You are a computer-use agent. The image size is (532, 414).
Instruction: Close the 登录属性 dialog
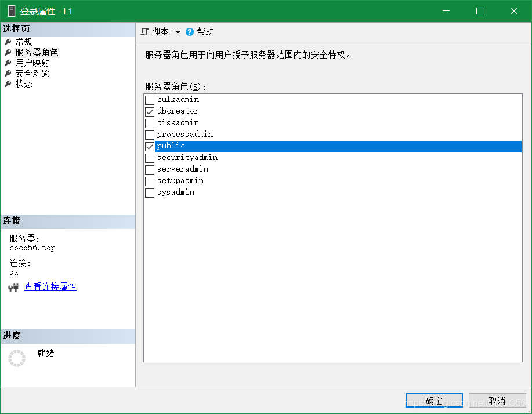(x=513, y=11)
